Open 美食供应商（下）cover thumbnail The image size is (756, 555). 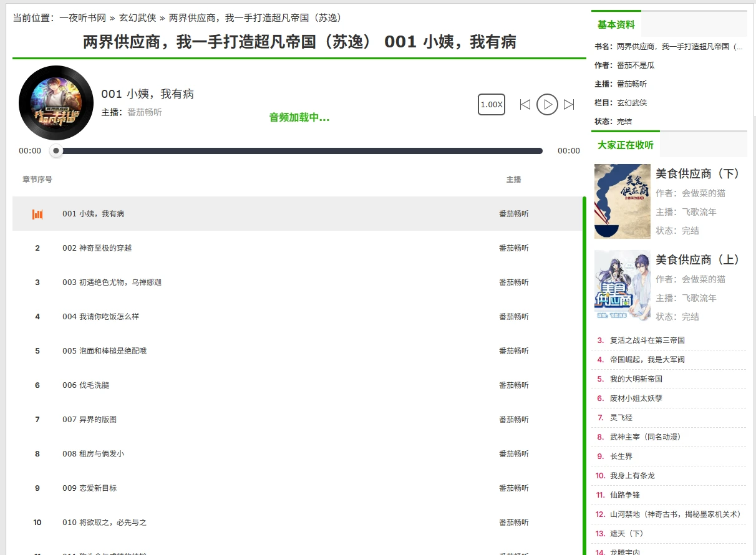coord(622,201)
